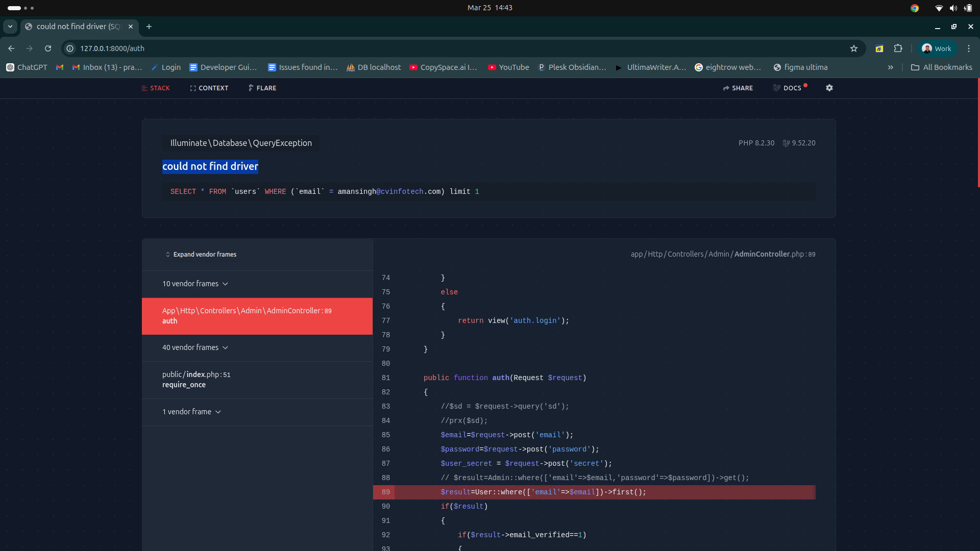Screen dimensions: 980x551
Task: Open the figma ultima bookmark
Action: [x=800, y=67]
